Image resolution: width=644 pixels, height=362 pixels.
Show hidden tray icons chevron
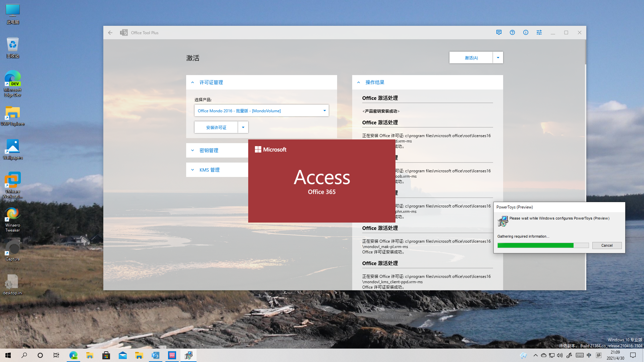point(535,355)
